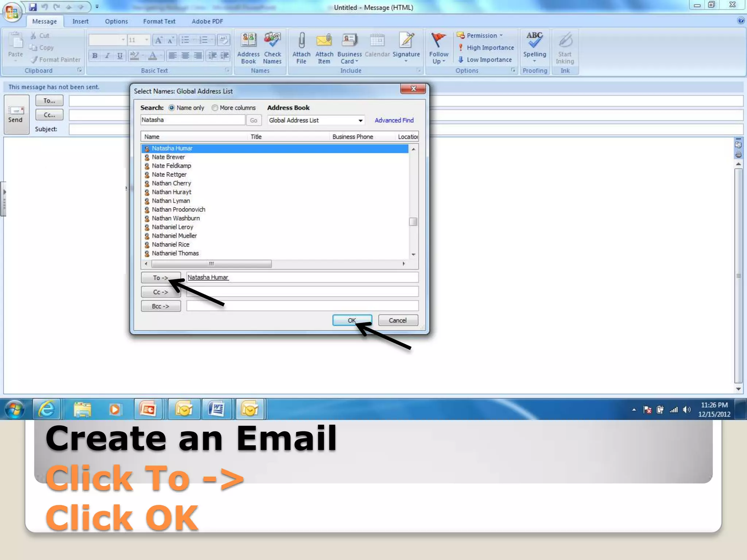Click Bold formatting button
The height and width of the screenshot is (560, 747).
click(x=95, y=56)
